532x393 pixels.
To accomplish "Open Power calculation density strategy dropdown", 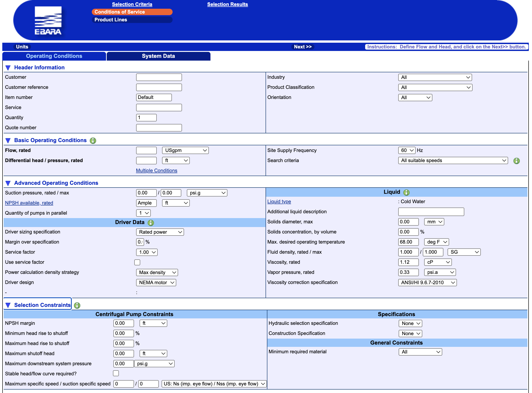I will (157, 273).
